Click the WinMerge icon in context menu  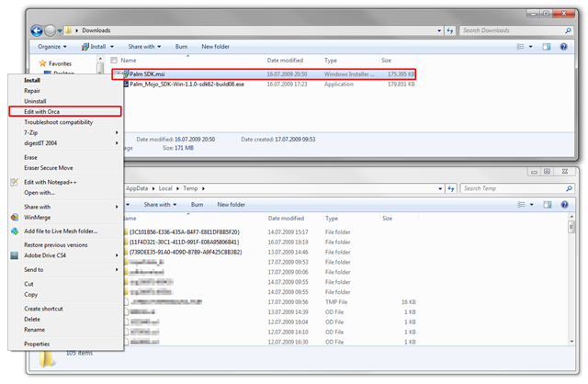click(x=15, y=218)
